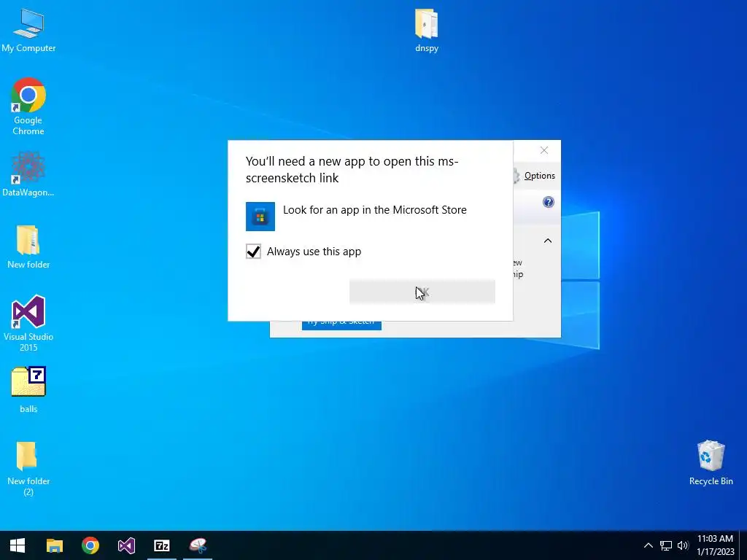Click the Try Snip & Sketch button
This screenshot has height=560, width=747.
(341, 324)
